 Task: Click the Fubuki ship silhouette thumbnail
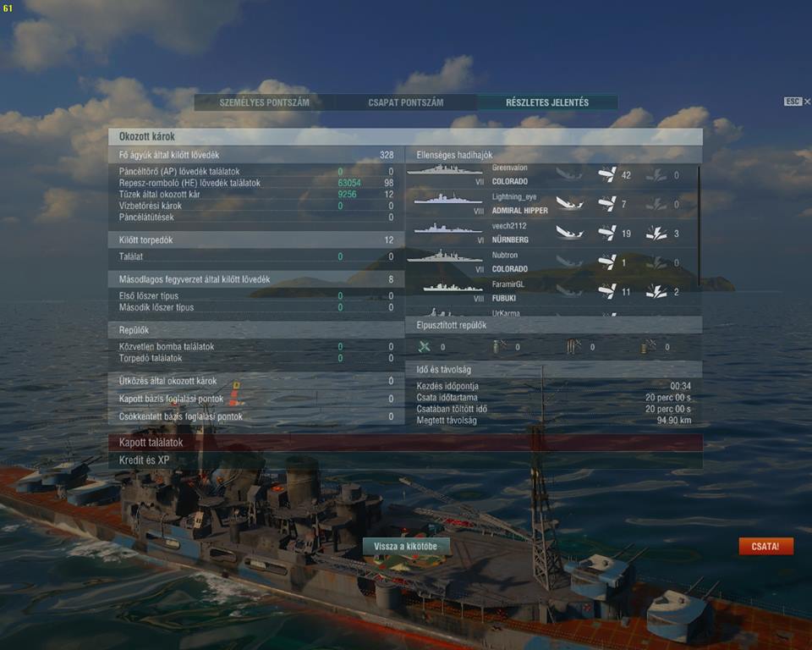tap(452, 287)
